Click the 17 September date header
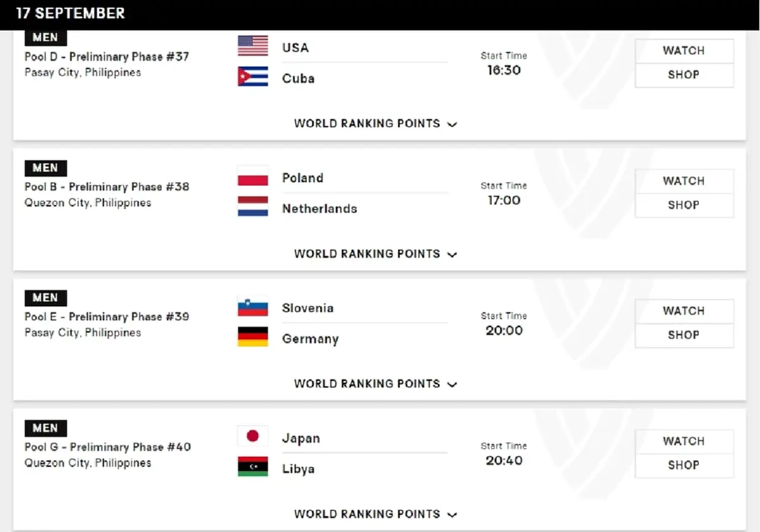This screenshot has height=532, width=760. click(x=70, y=13)
